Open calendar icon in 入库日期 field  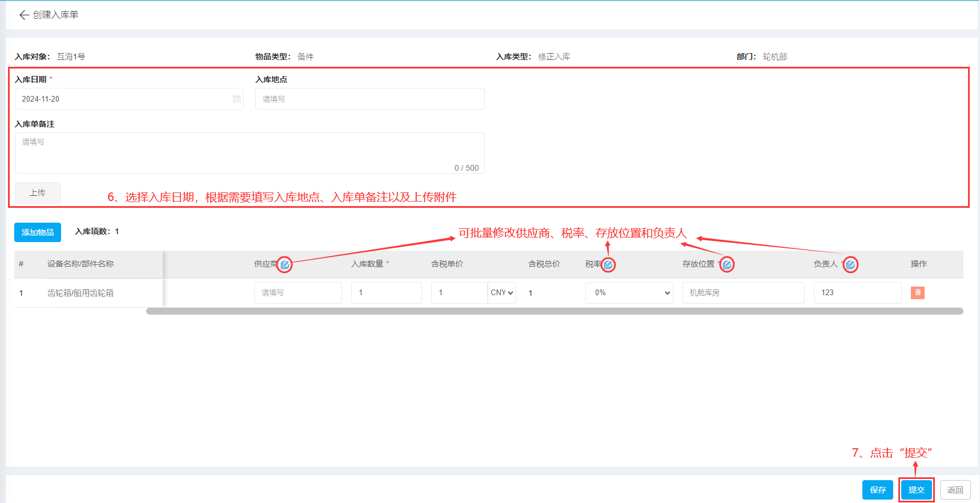[236, 99]
